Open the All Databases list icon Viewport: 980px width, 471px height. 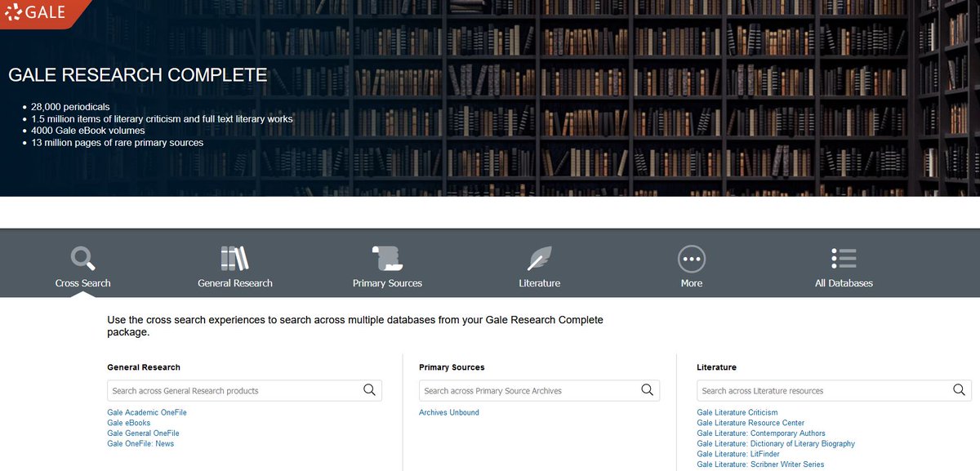click(844, 258)
